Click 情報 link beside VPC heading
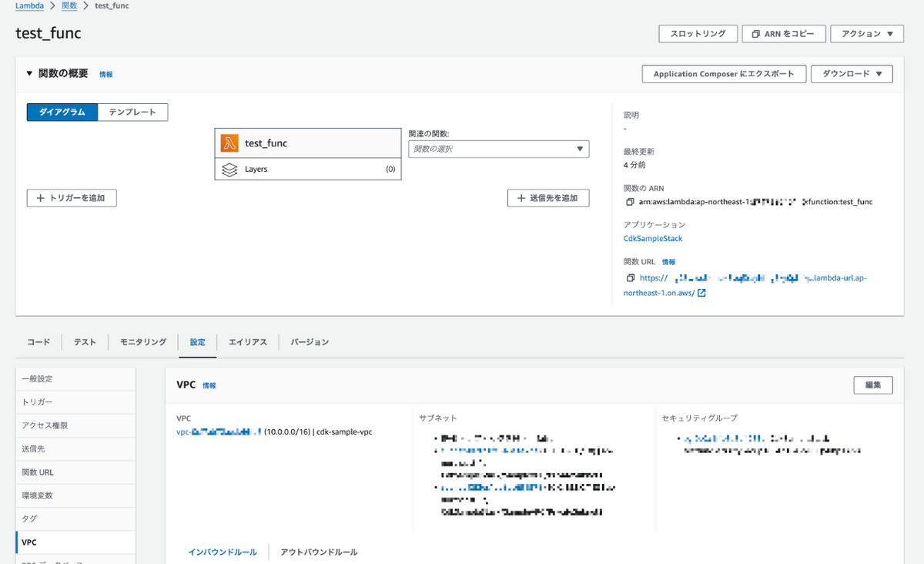The width and height of the screenshot is (924, 564). pyautogui.click(x=209, y=385)
